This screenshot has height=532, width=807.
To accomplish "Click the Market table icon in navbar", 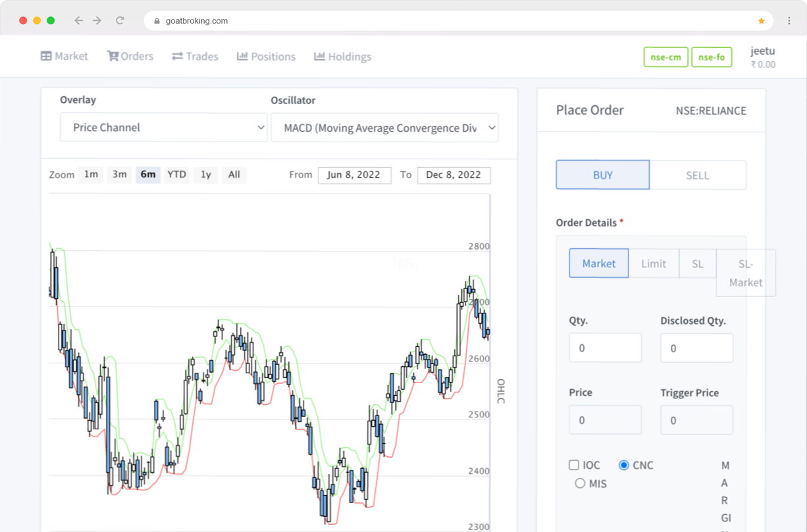I will 46,57.
